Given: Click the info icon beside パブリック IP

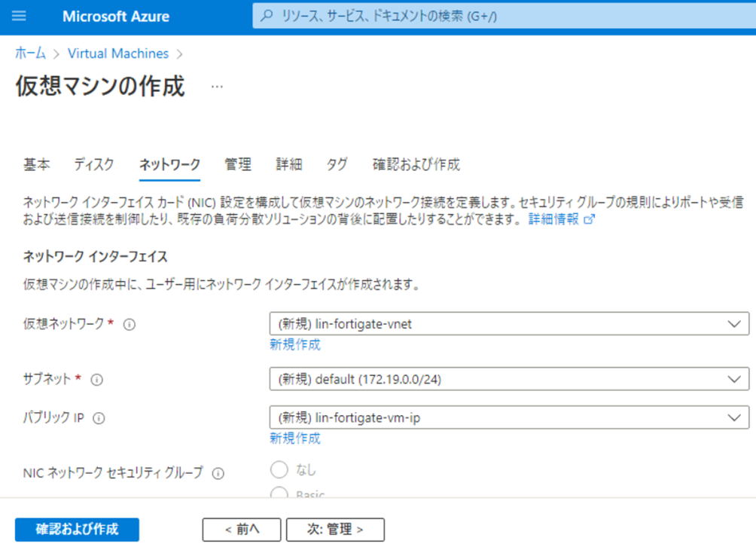Looking at the screenshot, I should [99, 418].
